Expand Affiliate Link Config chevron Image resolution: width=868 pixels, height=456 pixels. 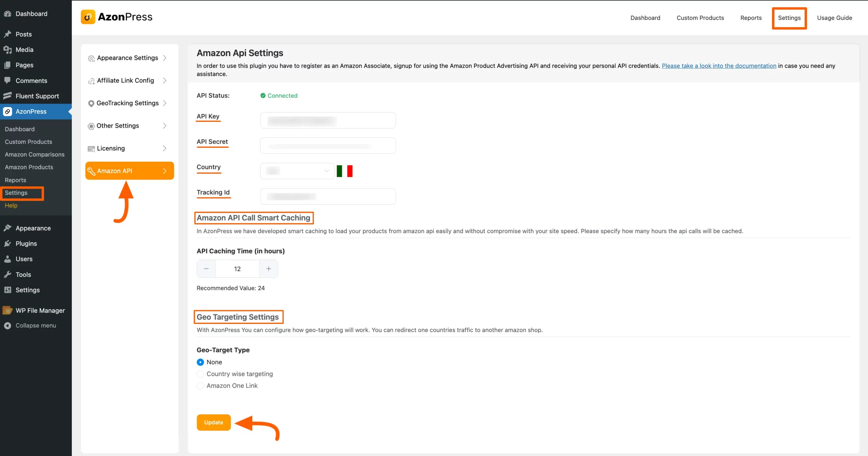[x=165, y=81]
